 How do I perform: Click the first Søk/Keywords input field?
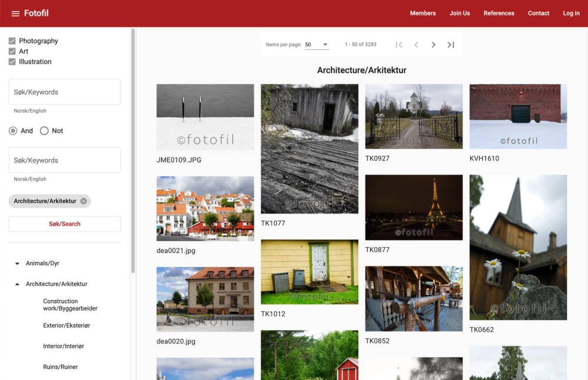click(x=65, y=92)
